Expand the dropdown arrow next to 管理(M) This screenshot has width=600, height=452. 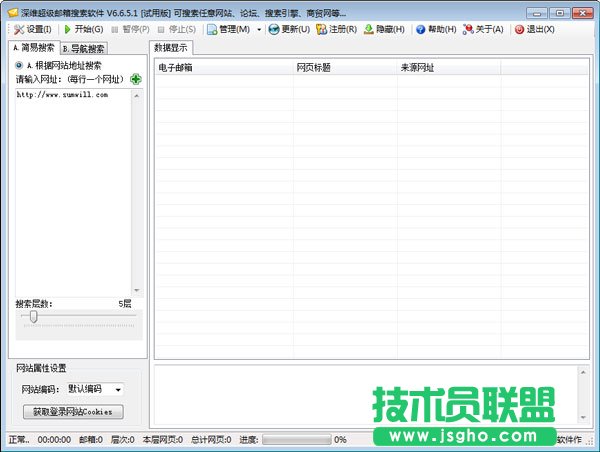[259, 29]
